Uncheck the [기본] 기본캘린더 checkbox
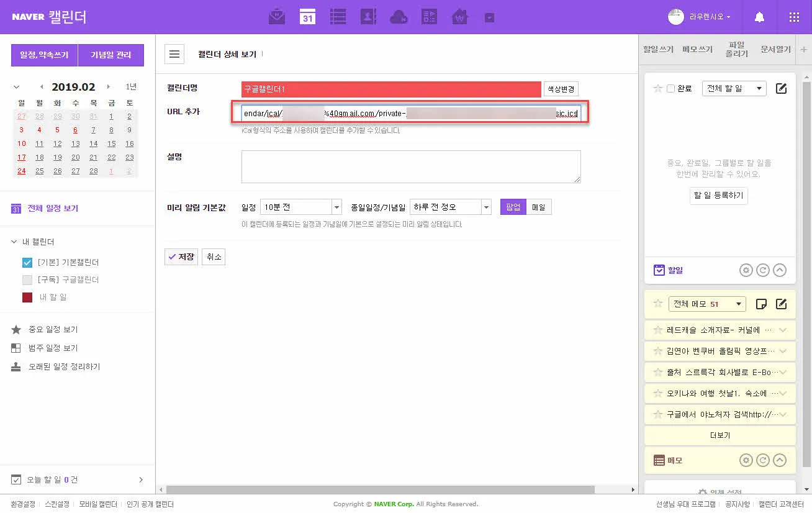Image resolution: width=812 pixels, height=513 pixels. pos(27,262)
